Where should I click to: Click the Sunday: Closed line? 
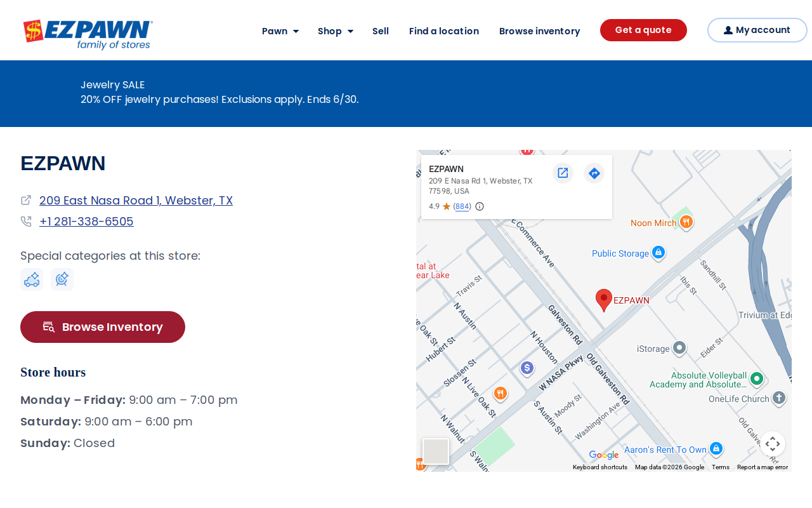68,443
